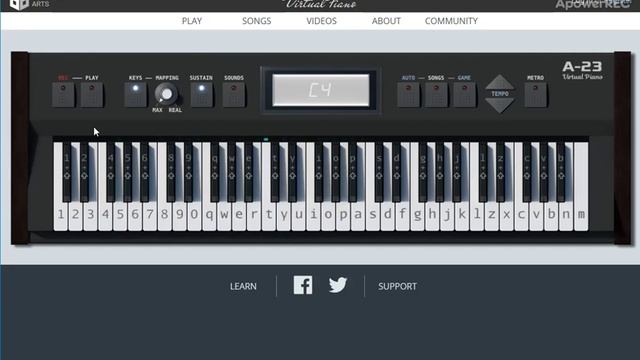640x360 pixels.
Task: Play the white key labeled k
Action: [462, 214]
